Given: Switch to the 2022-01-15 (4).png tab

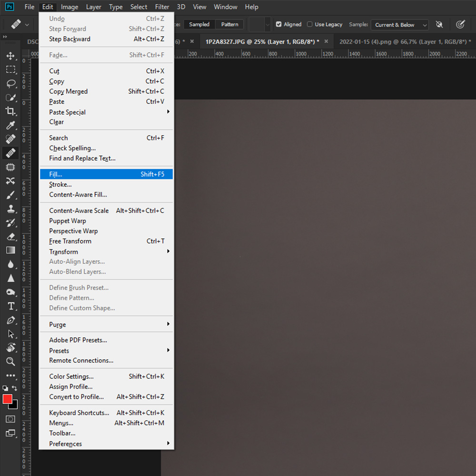Looking at the screenshot, I should (402, 41).
